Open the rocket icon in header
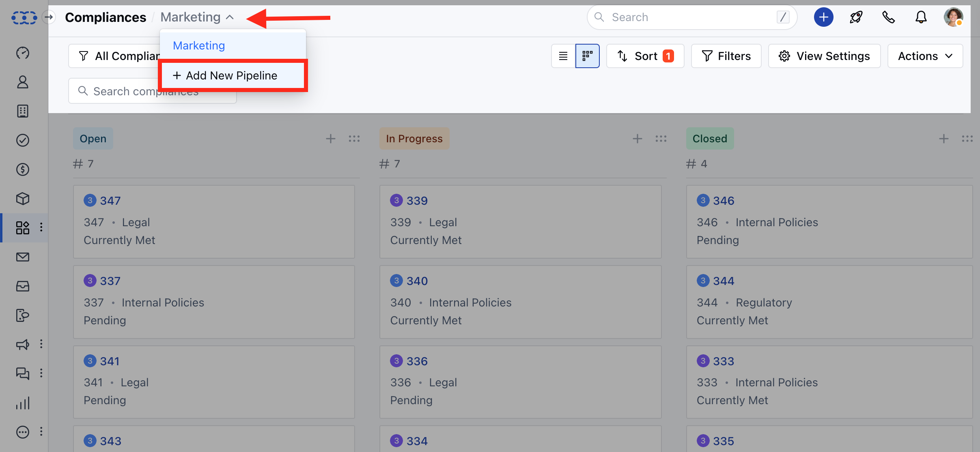This screenshot has width=980, height=452. 856,17
